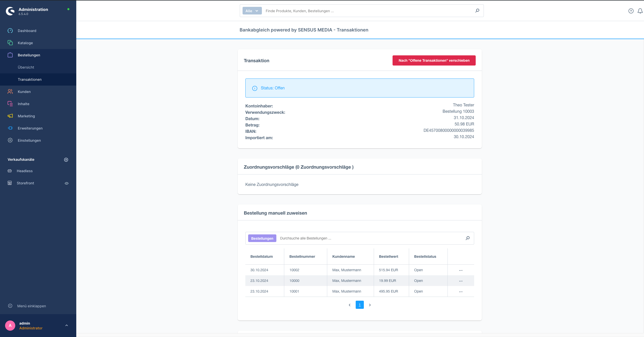Click the Kunden navigation icon
The height and width of the screenshot is (337, 644).
(10, 91)
